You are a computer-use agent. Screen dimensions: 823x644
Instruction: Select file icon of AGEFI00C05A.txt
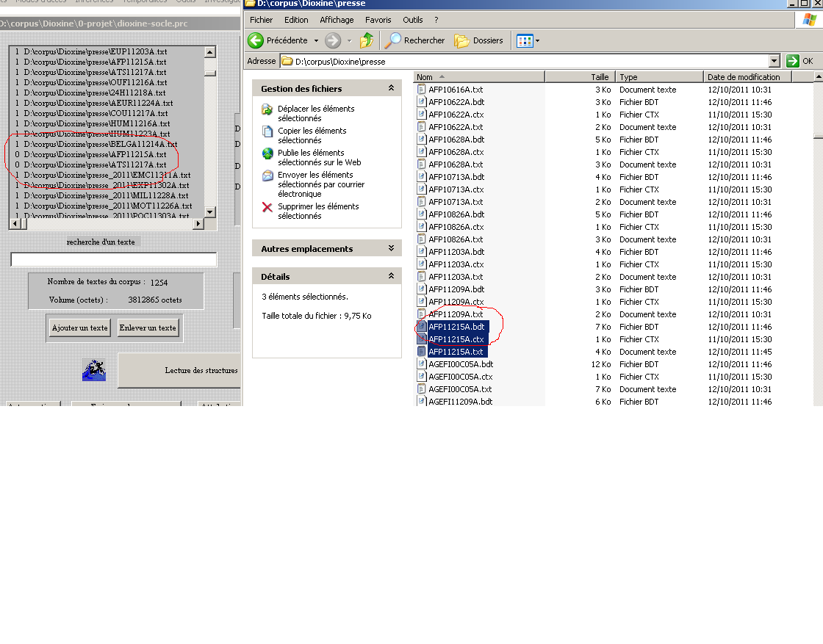click(x=421, y=389)
